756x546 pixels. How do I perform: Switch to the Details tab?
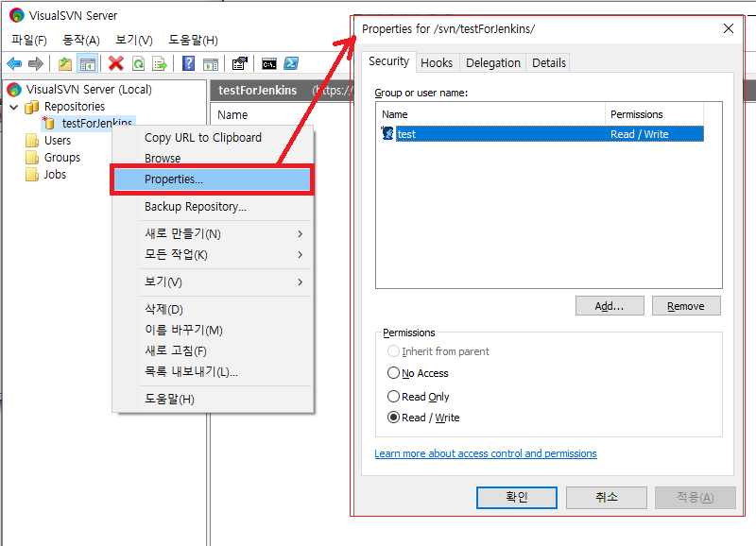click(x=549, y=63)
